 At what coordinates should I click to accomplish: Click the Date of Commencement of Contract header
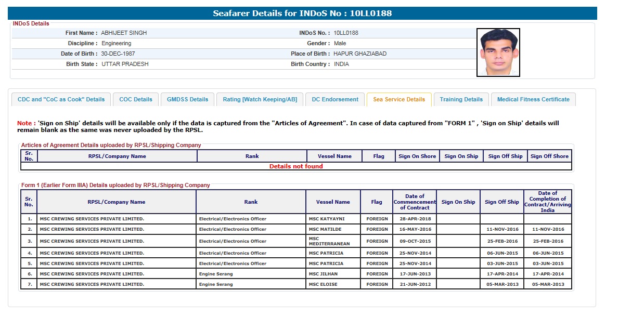[x=415, y=202]
